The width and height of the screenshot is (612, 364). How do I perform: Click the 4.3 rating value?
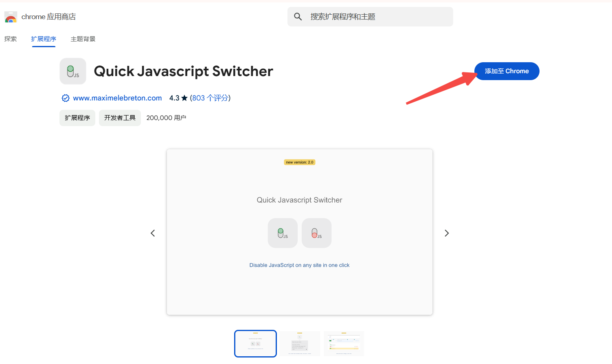(174, 98)
